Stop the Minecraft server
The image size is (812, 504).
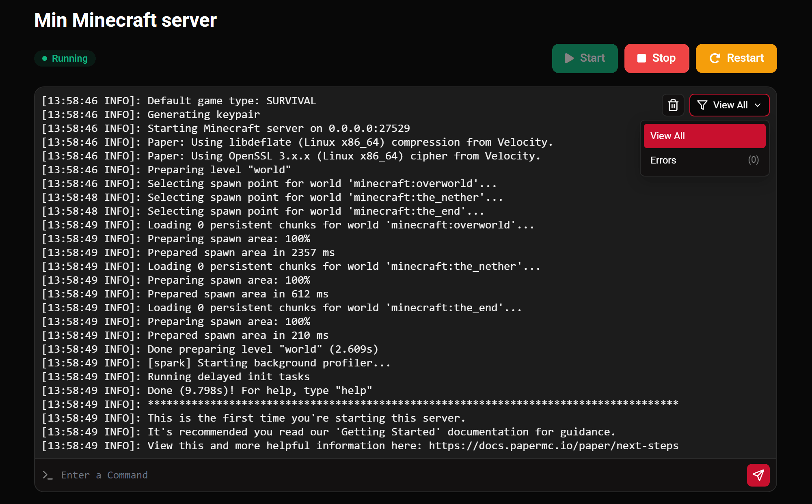pos(657,58)
